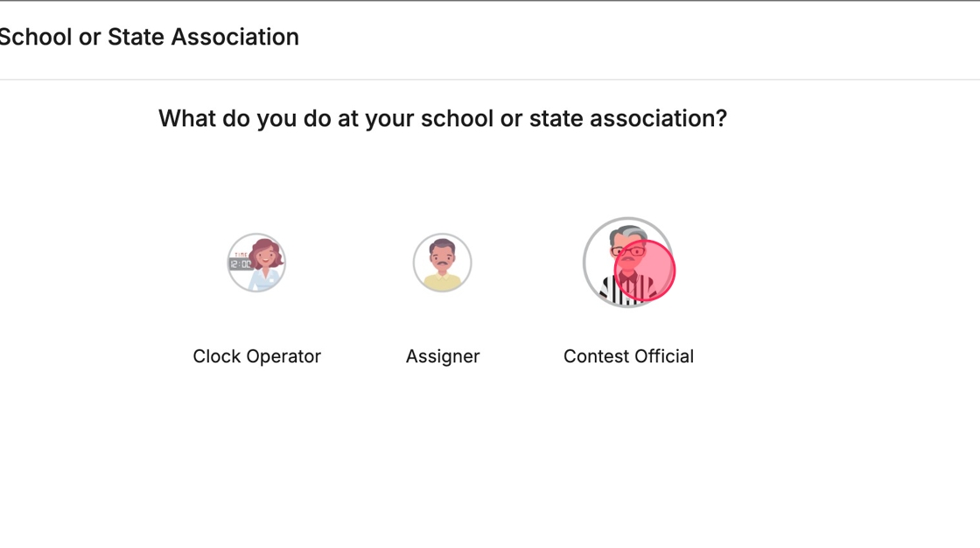This screenshot has width=980, height=548.
Task: Click the word Operator in Clock Operator label
Action: (x=283, y=356)
